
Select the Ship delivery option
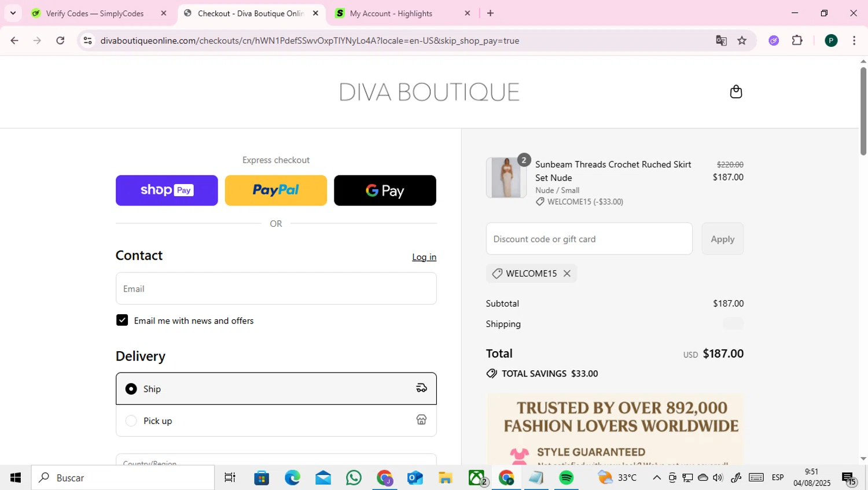point(276,389)
